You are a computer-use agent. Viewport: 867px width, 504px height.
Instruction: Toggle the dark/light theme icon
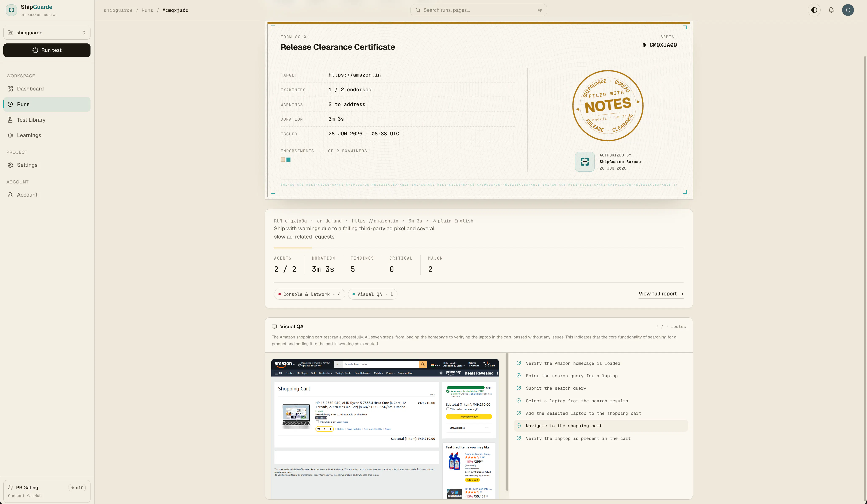point(814,10)
